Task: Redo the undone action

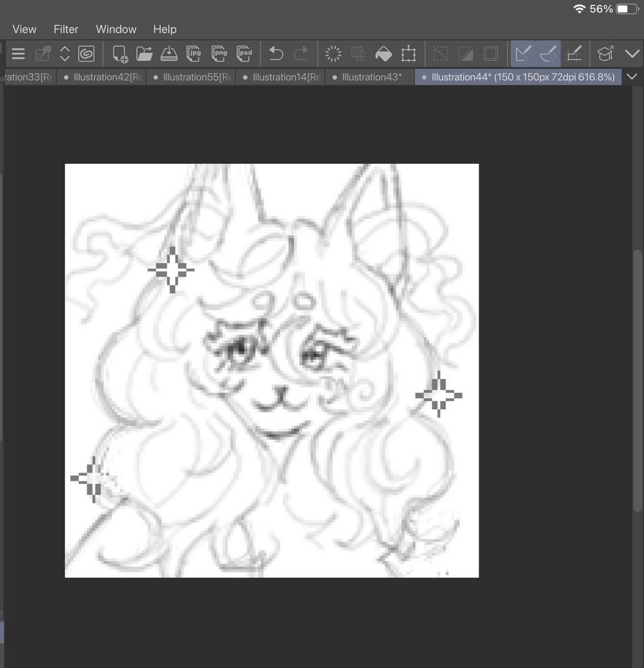Action: click(x=301, y=54)
